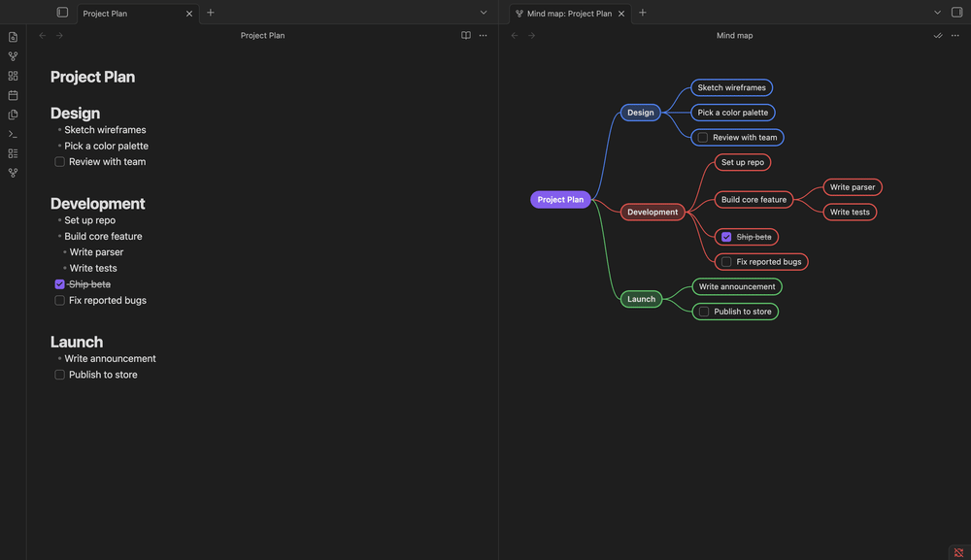Tick 'Review with team' checkbox in mind map node

[x=703, y=138]
